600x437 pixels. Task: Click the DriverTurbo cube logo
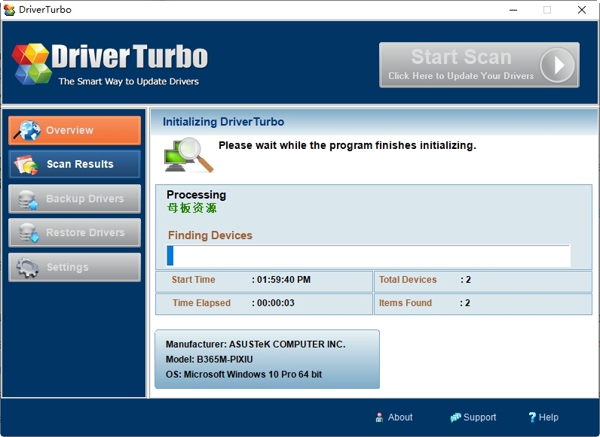(32, 63)
